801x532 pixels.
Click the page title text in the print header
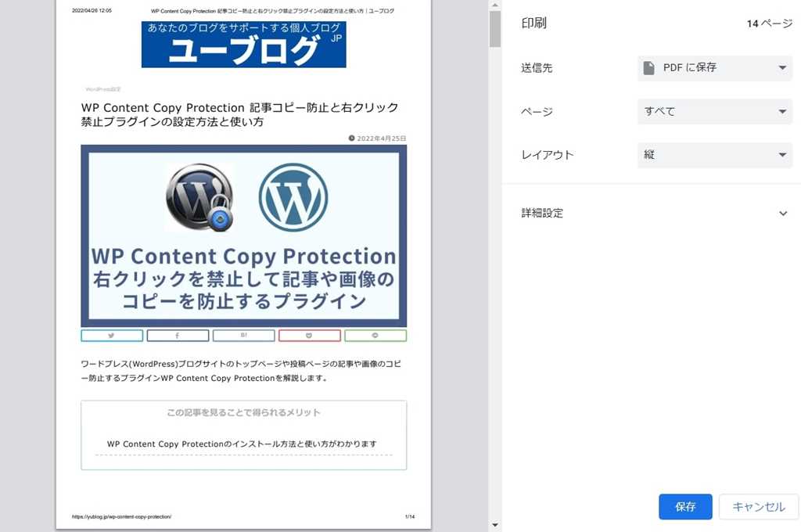[x=272, y=11]
